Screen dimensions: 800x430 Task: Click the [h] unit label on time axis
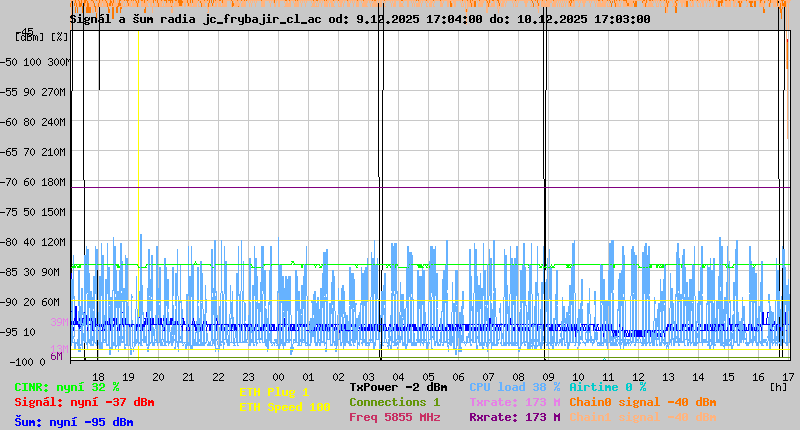[x=778, y=387]
